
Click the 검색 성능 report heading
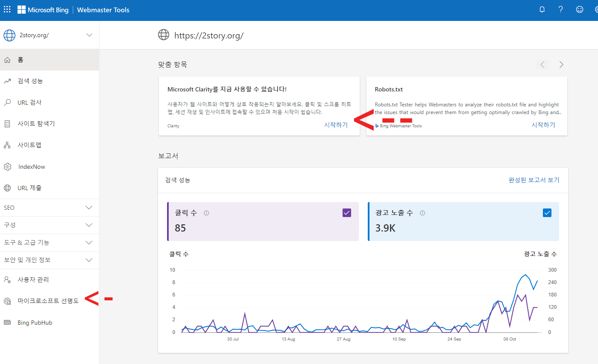click(x=178, y=180)
